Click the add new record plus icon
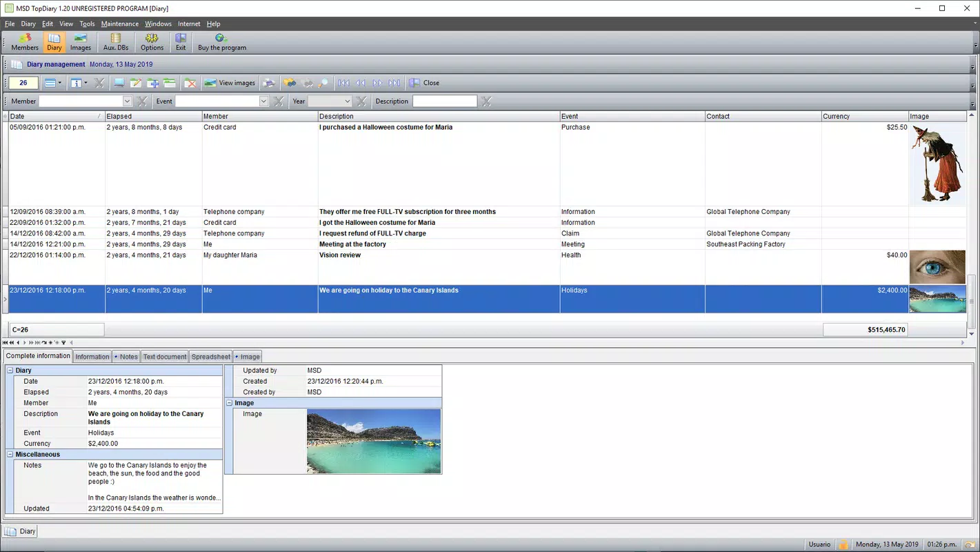980x552 pixels. [x=152, y=83]
